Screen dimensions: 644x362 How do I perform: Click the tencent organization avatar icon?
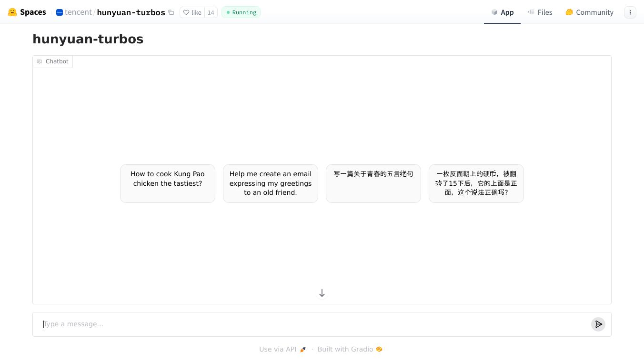(x=60, y=12)
